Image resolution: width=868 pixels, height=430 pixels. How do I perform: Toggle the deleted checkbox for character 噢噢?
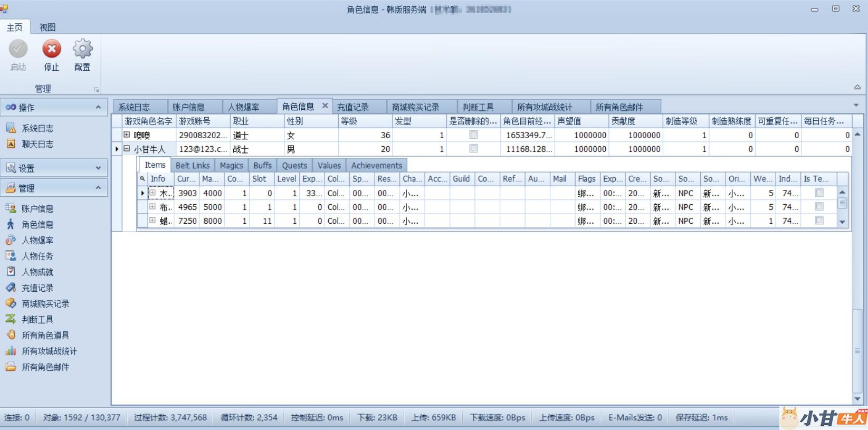point(473,135)
